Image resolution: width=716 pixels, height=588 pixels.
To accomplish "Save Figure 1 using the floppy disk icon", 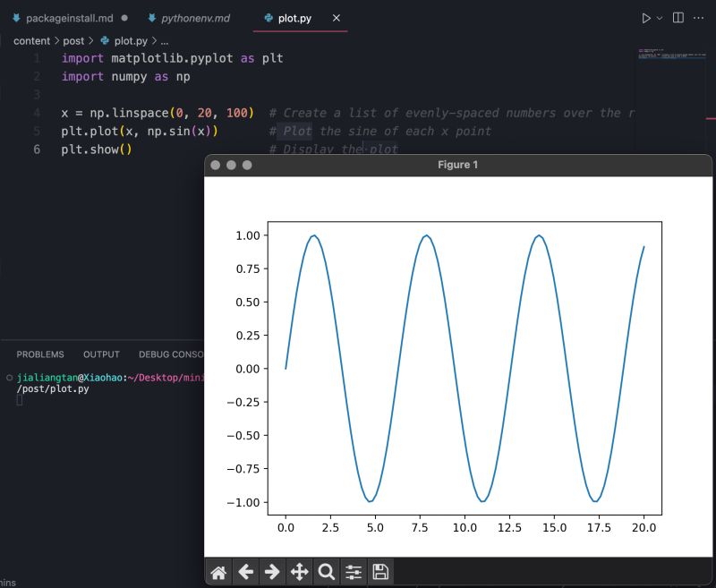I will pyautogui.click(x=379, y=571).
